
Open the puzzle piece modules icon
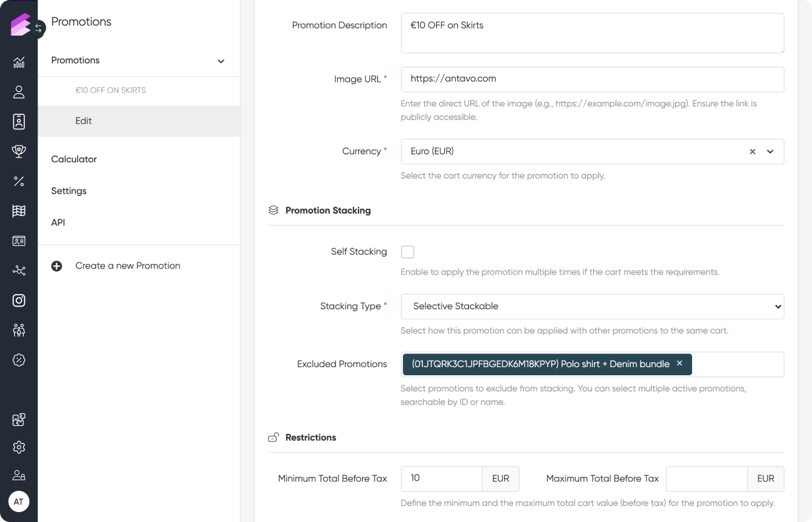[x=19, y=420]
